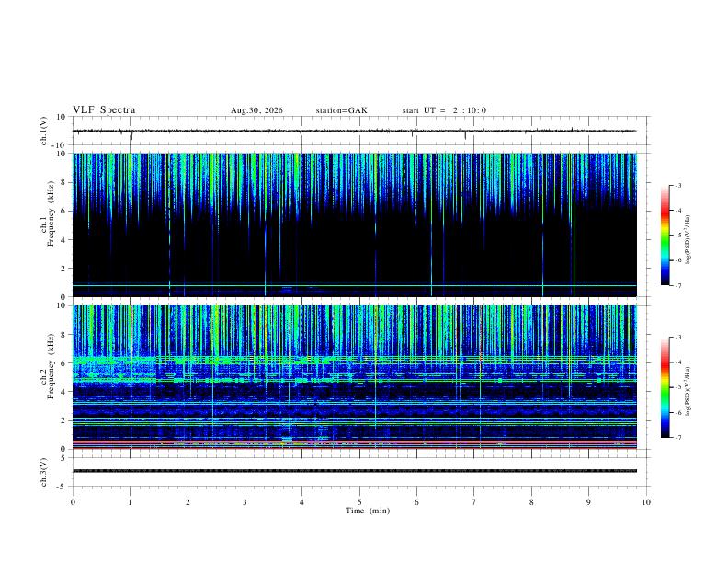Click the station=GAK label
Viewport: 728px width, 563px height.
[342, 110]
